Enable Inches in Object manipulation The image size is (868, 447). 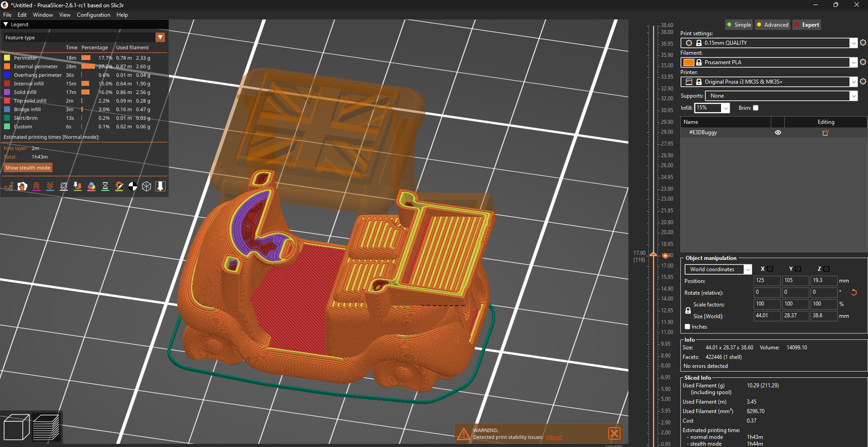coord(689,326)
